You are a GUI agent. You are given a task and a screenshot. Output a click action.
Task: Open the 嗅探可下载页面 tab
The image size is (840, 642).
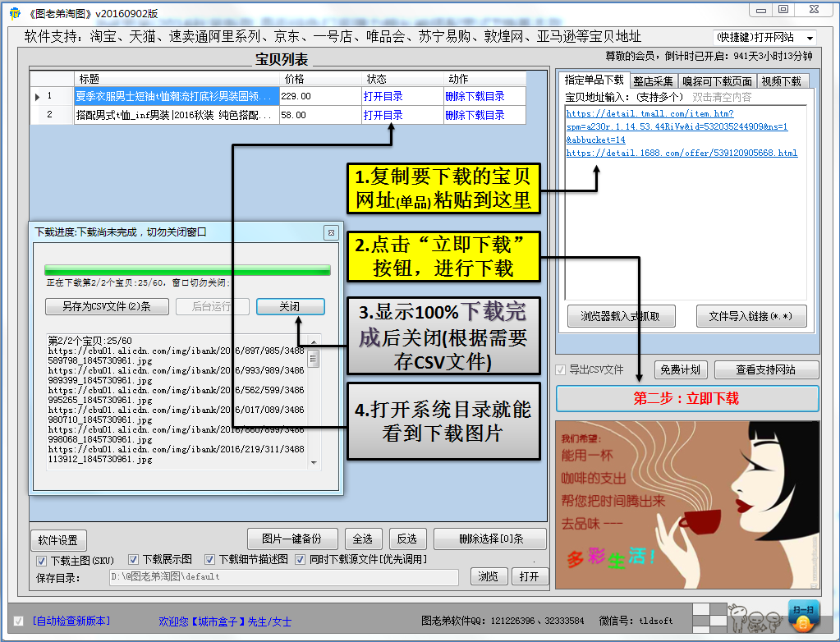[718, 80]
